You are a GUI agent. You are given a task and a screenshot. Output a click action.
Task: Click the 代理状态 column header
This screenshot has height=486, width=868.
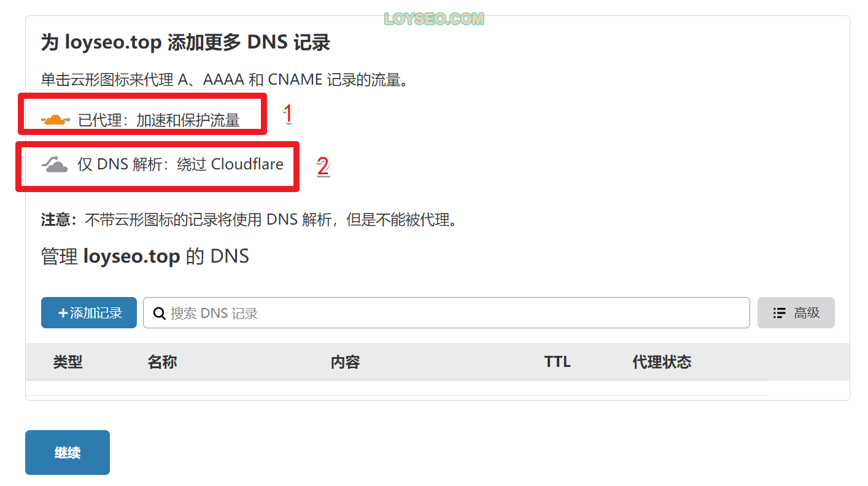pos(662,362)
